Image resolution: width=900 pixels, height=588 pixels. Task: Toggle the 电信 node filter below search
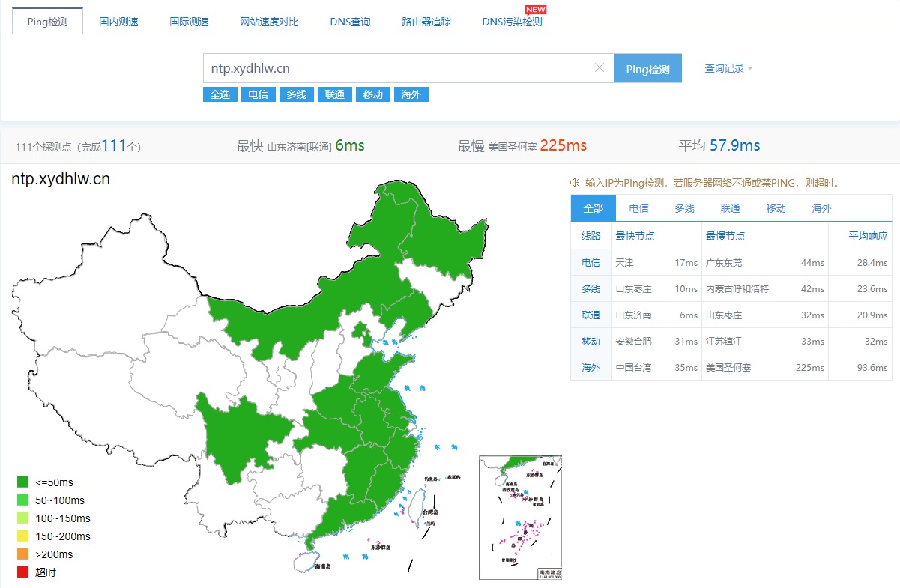pyautogui.click(x=259, y=94)
